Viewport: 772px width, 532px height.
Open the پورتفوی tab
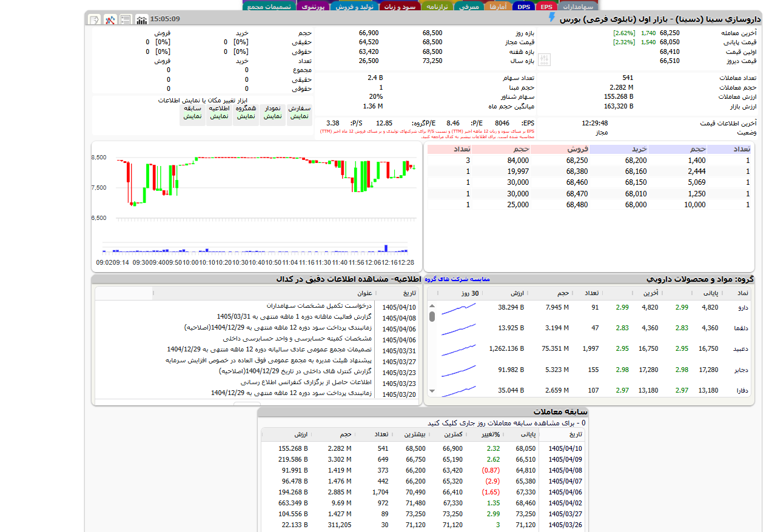pos(314,7)
